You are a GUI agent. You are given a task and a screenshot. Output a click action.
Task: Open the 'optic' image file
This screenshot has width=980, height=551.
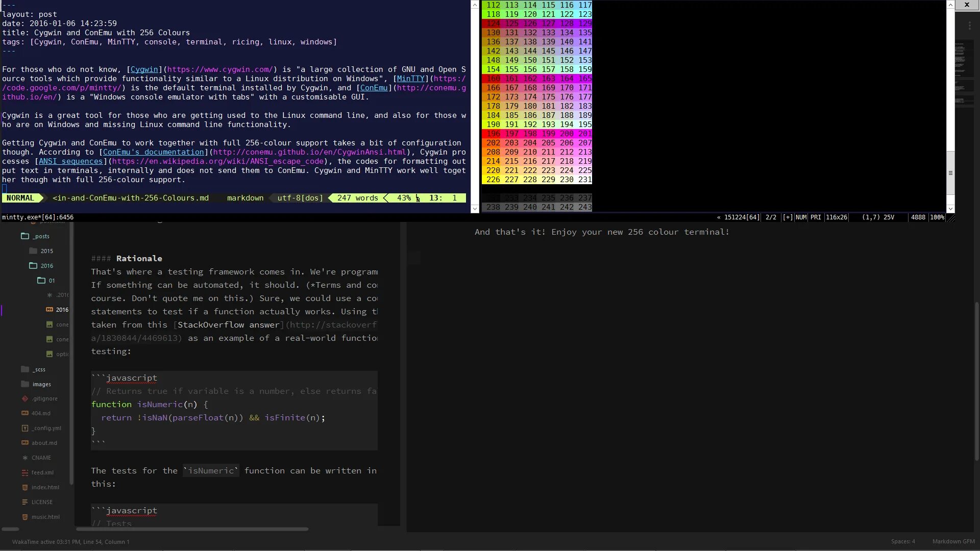(62, 355)
